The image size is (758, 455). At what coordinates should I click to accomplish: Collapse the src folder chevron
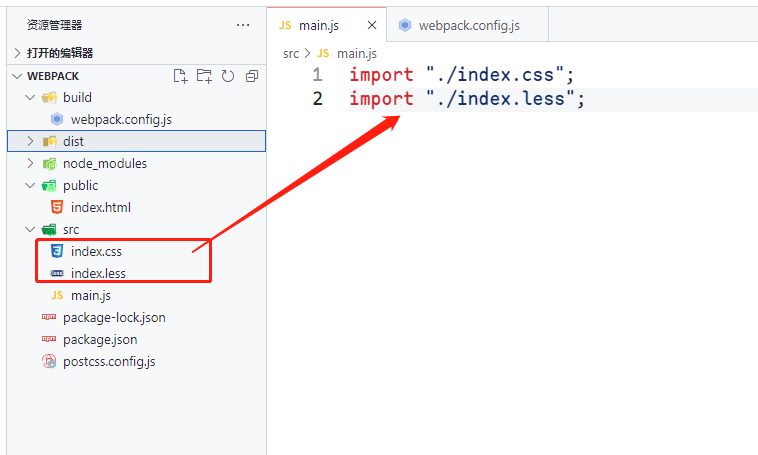30,230
